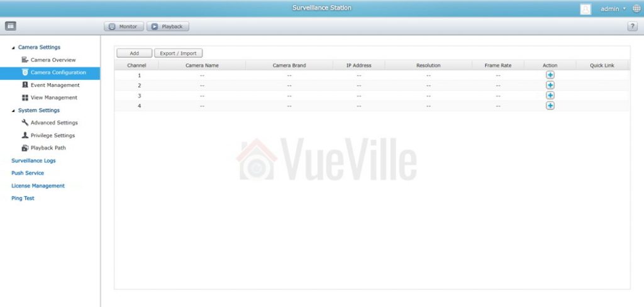Screen dimensions: 644x307
Task: Click the Export / Import button
Action: (178, 53)
